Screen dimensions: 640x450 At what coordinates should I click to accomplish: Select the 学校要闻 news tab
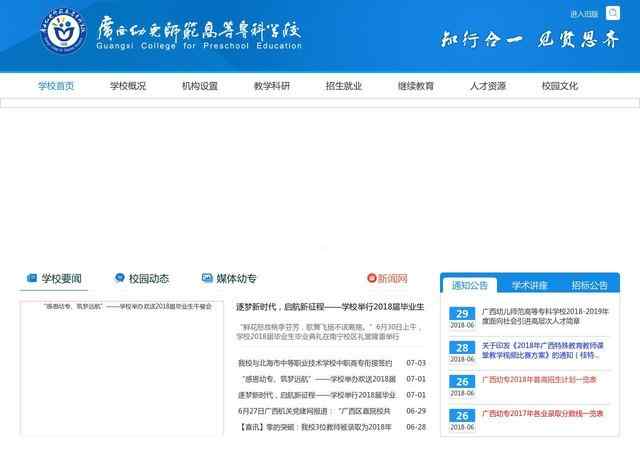pyautogui.click(x=54, y=278)
